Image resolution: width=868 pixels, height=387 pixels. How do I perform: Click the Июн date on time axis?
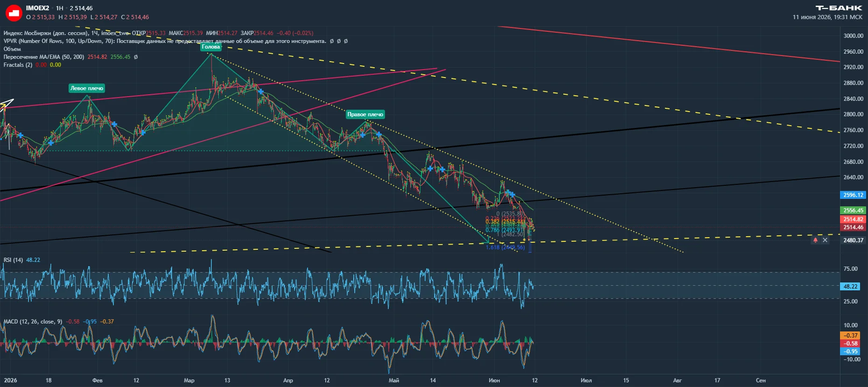pyautogui.click(x=494, y=380)
